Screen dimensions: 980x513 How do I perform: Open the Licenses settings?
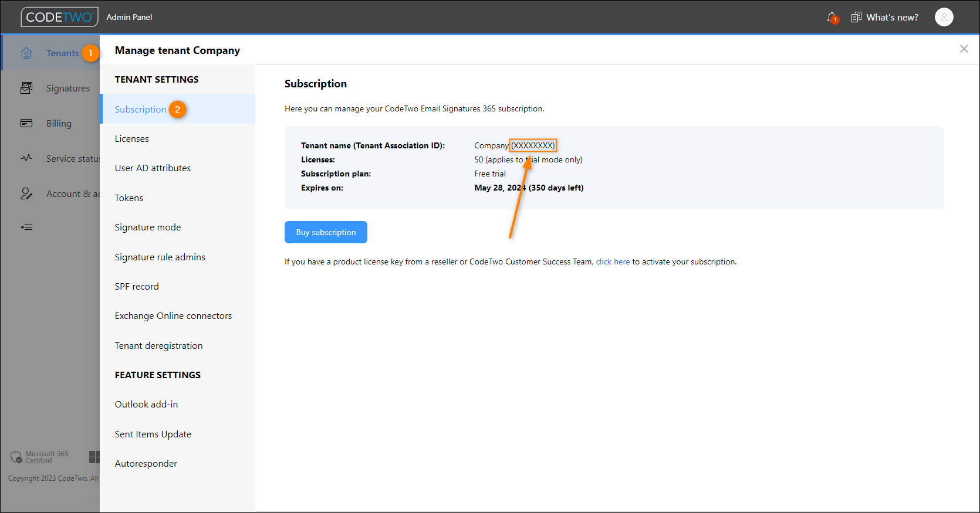177,139
